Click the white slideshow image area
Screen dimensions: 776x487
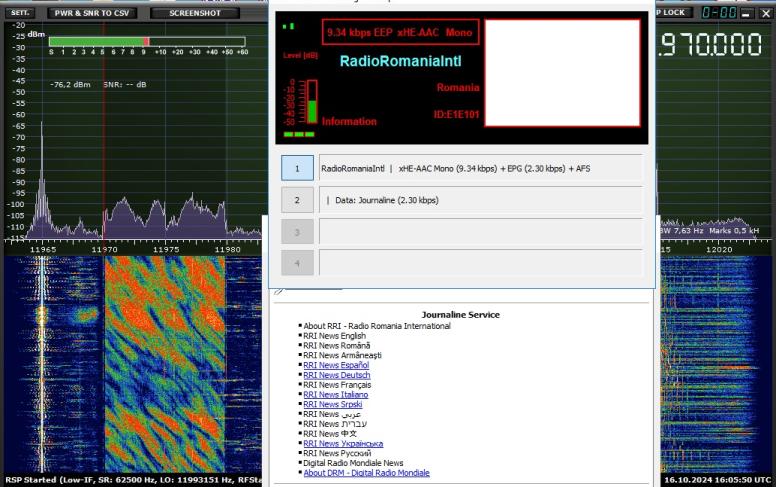coord(562,73)
